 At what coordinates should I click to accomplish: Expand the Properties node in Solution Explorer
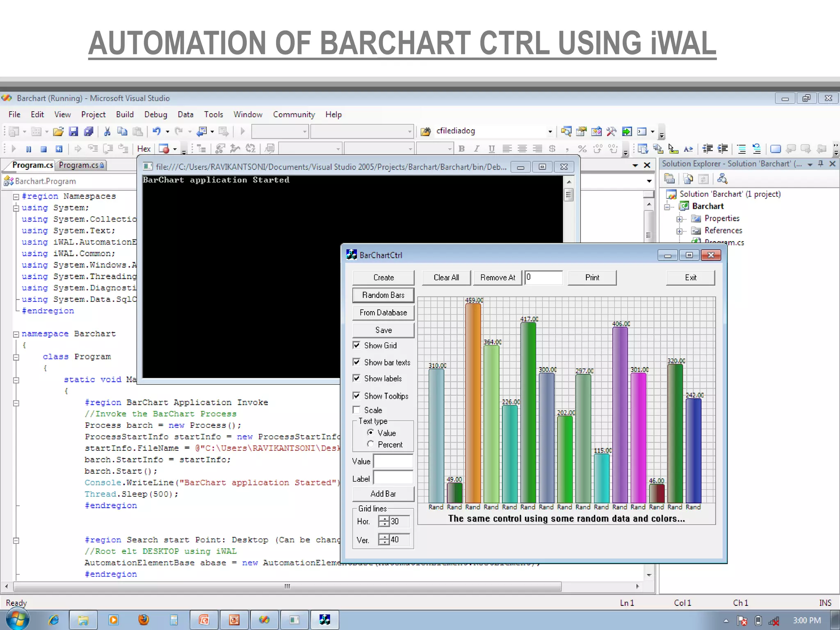(x=680, y=219)
